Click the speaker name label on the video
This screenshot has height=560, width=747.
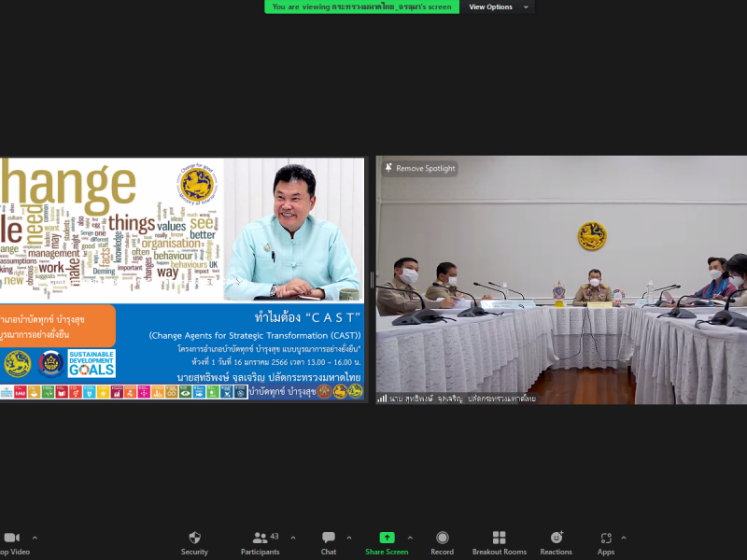pyautogui.click(x=456, y=399)
